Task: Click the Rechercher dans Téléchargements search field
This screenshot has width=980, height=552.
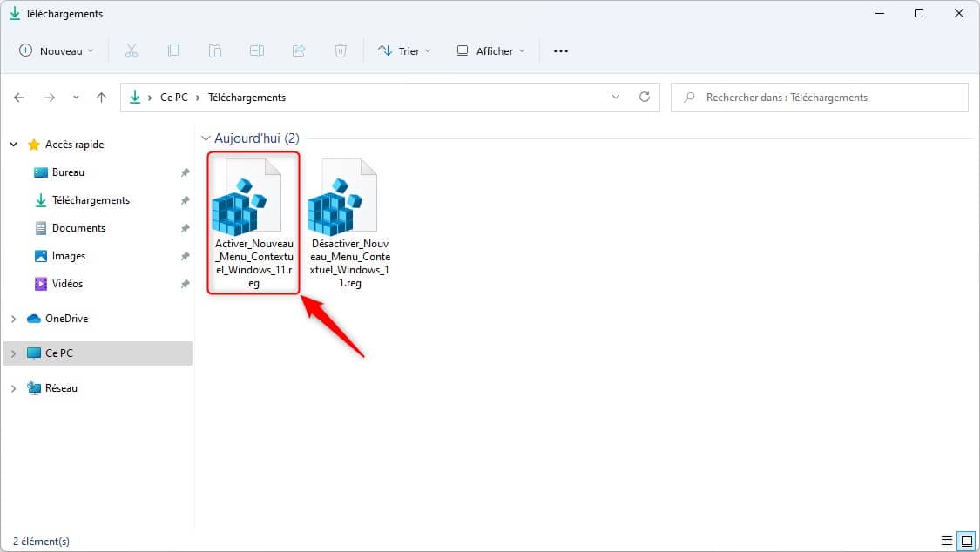Action: [820, 98]
